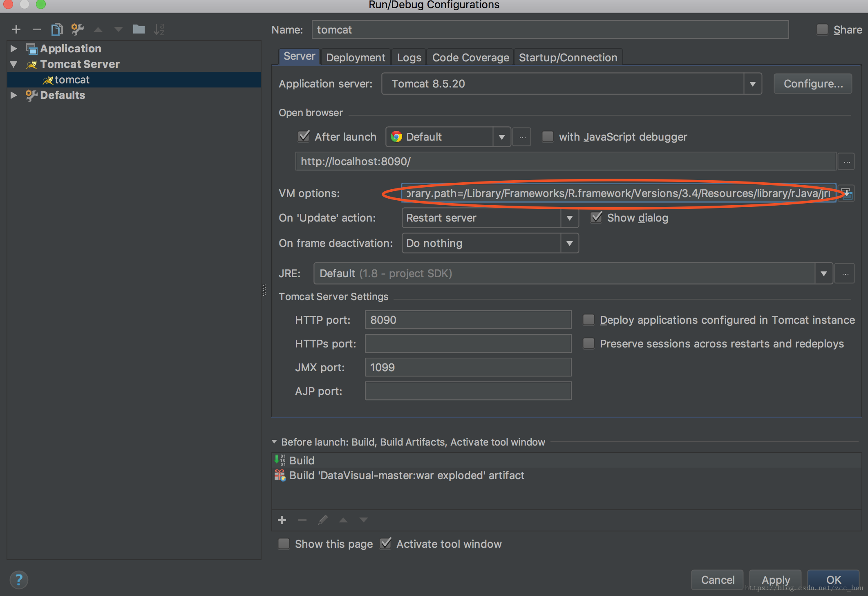
Task: Click the browser URL field
Action: click(566, 161)
